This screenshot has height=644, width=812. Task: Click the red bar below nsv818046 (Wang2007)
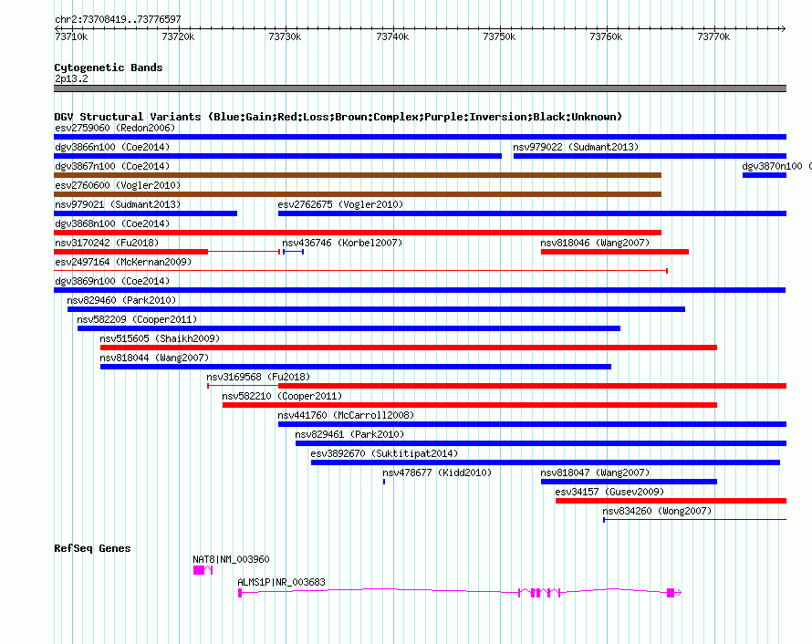click(615, 252)
